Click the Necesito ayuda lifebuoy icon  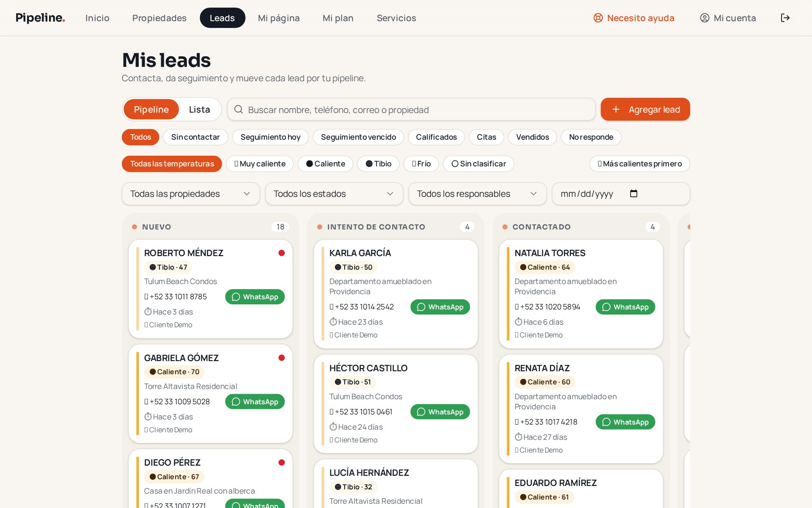(598, 18)
